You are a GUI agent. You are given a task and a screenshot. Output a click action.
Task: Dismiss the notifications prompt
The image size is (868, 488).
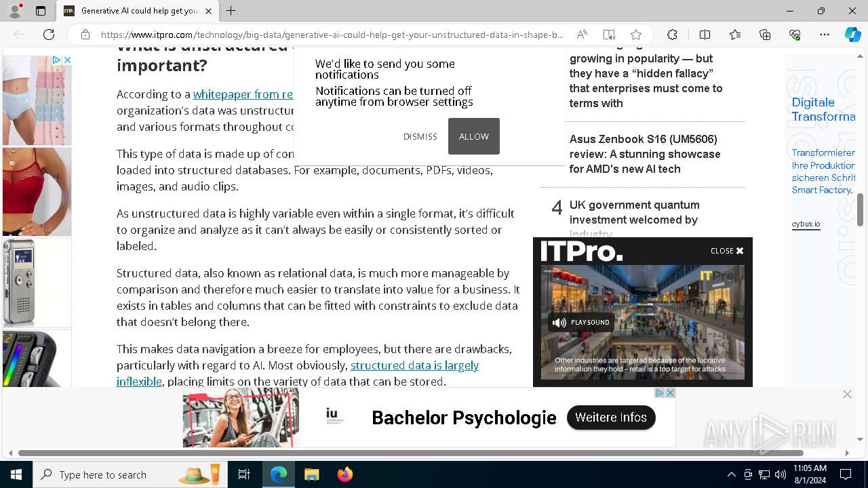pos(420,136)
